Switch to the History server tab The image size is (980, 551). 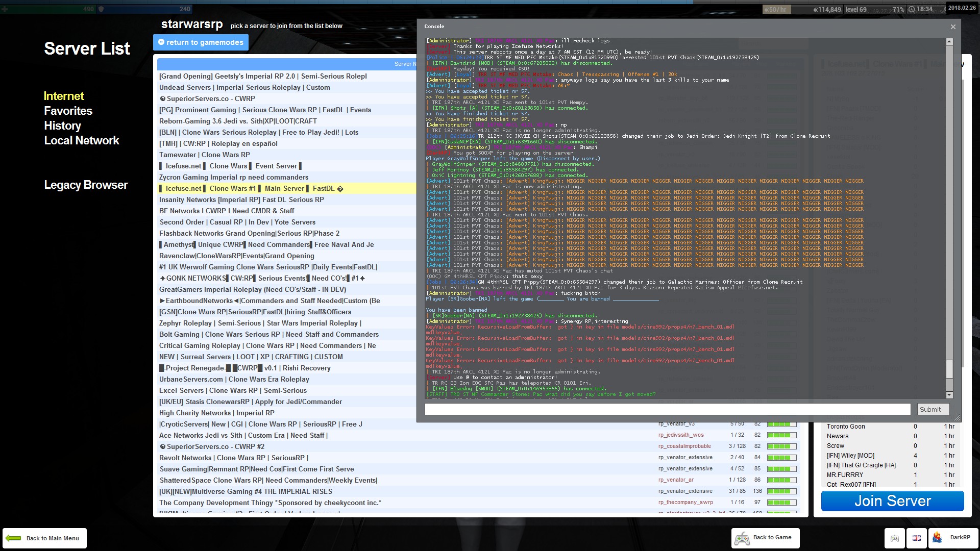click(62, 126)
